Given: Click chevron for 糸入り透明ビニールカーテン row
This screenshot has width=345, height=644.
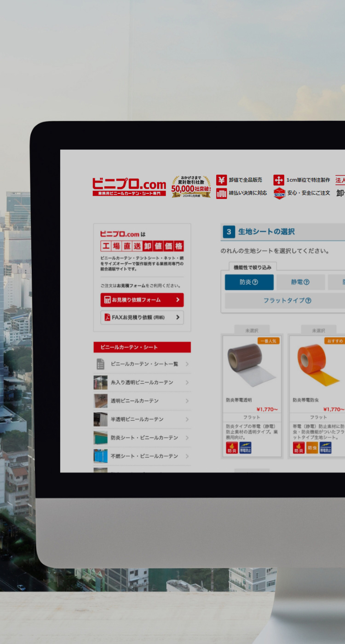Looking at the screenshot, I should 187,382.
